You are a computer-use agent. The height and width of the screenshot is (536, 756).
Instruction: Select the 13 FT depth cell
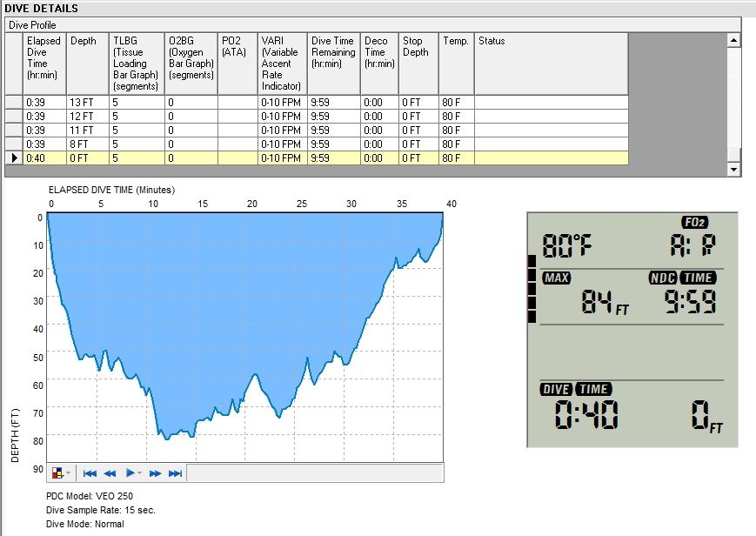pyautogui.click(x=88, y=102)
